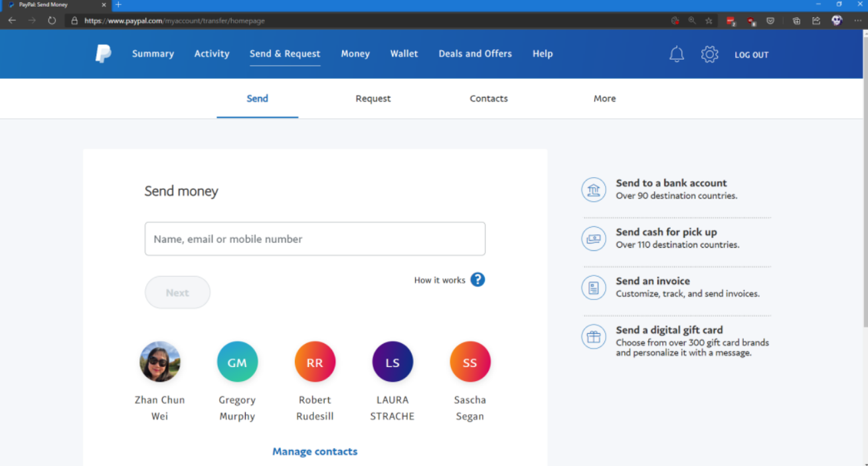This screenshot has width=868, height=466.
Task: Click the dark red extension icon with badge
Action: (752, 21)
